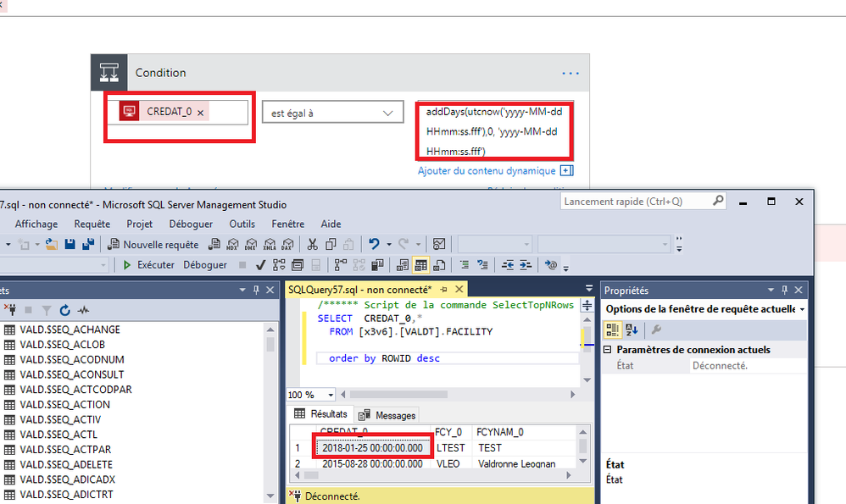Image resolution: width=846 pixels, height=504 pixels.
Task: Open the 'est égal à' operator dropdown
Action: [332, 113]
